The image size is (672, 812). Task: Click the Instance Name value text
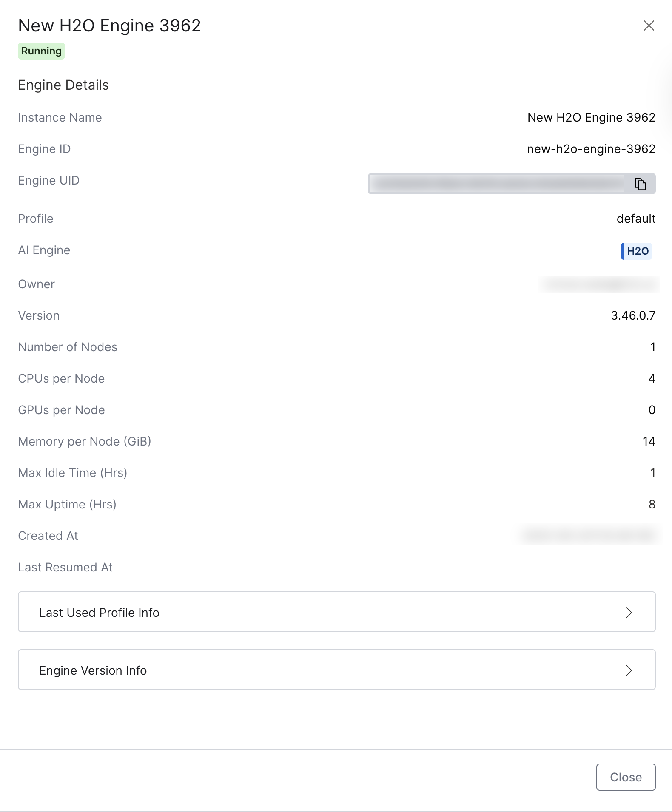point(591,117)
